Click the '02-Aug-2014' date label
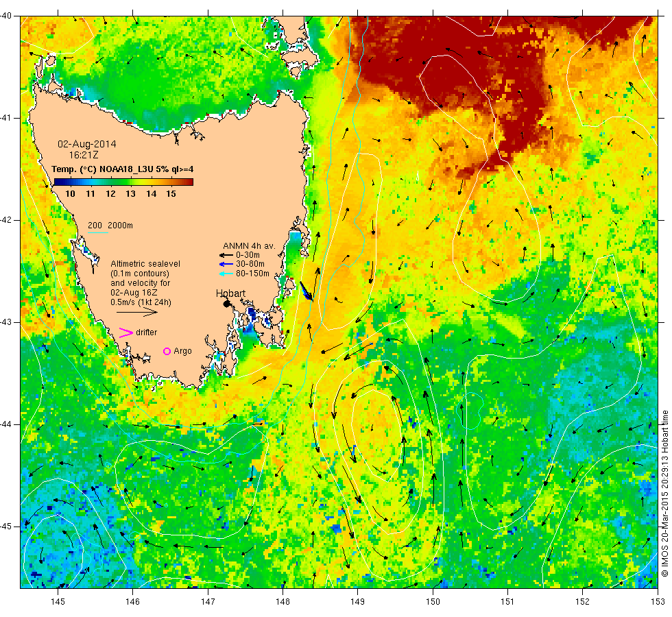The height and width of the screenshot is (617, 672). 87,145
